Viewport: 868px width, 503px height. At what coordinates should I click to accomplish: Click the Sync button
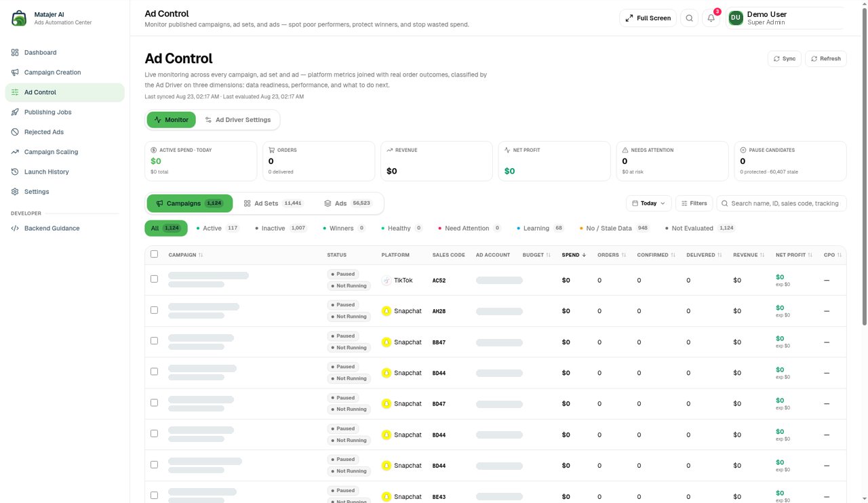[x=785, y=59]
